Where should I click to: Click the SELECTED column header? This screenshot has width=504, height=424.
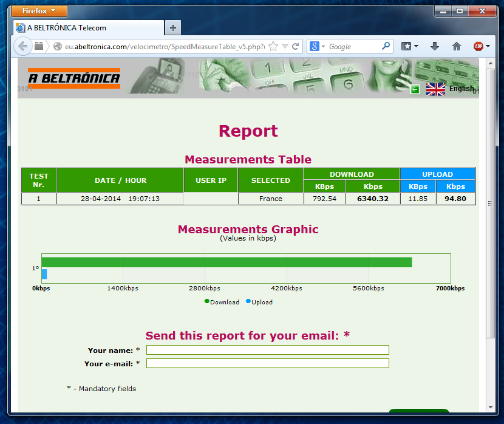pyautogui.click(x=271, y=180)
